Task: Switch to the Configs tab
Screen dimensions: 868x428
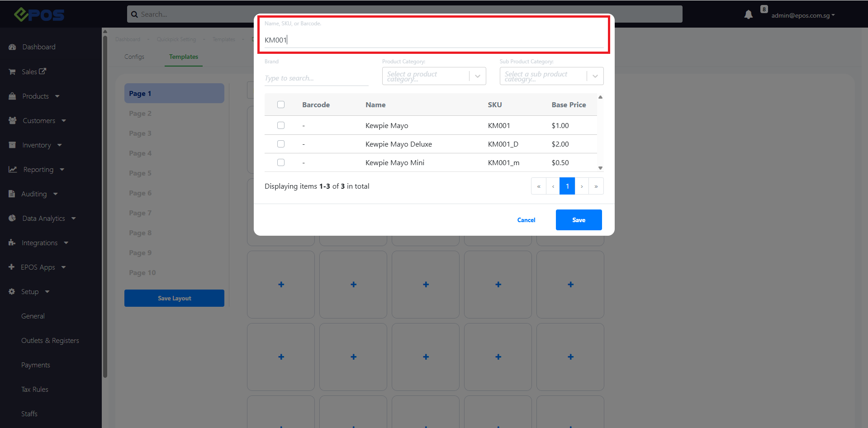Action: (x=134, y=57)
